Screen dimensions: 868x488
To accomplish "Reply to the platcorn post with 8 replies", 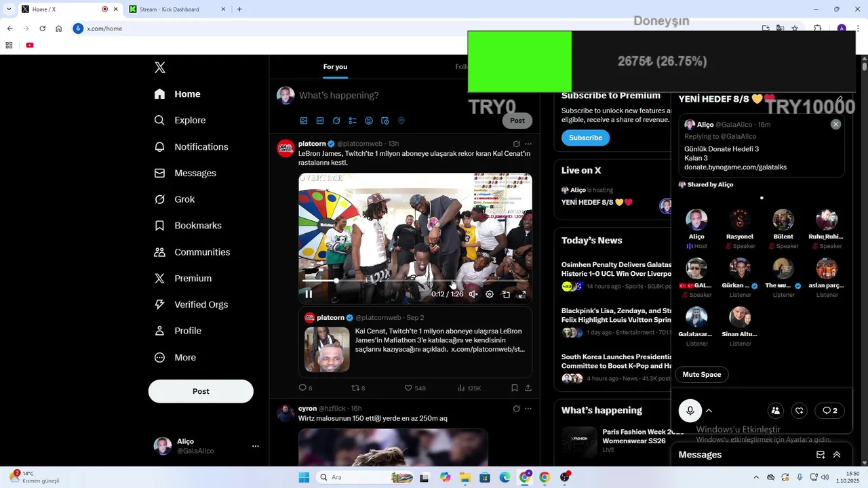I will coord(305,388).
